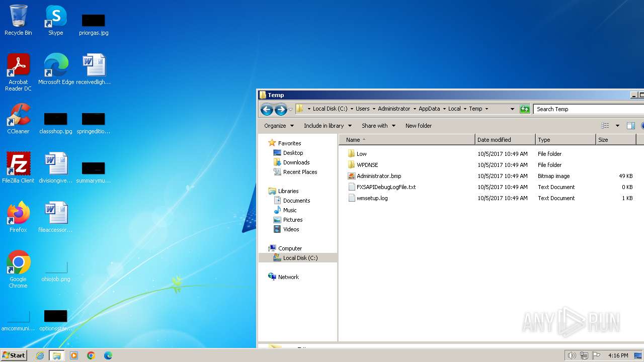Image resolution: width=644 pixels, height=362 pixels.
Task: Sort files by the Name column
Action: tap(407, 140)
